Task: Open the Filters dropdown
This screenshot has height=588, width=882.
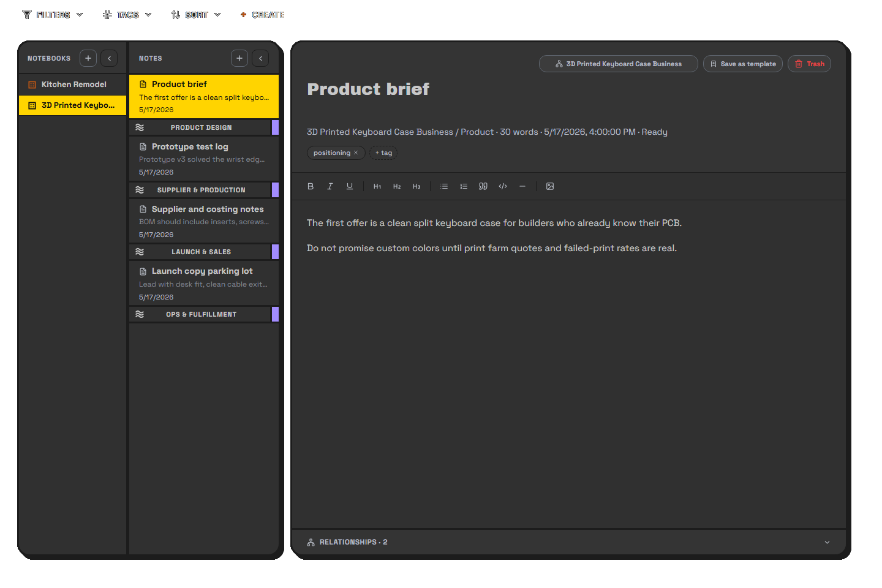Action: pyautogui.click(x=53, y=15)
